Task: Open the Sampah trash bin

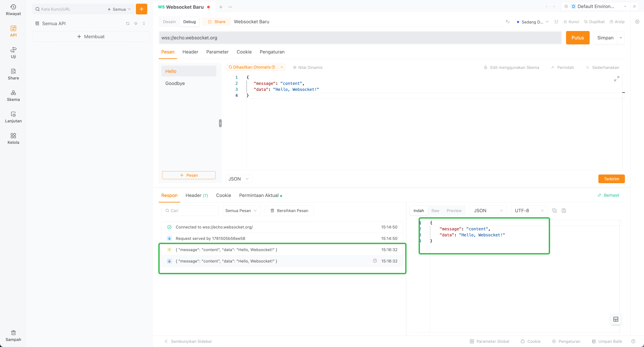Action: 13,336
